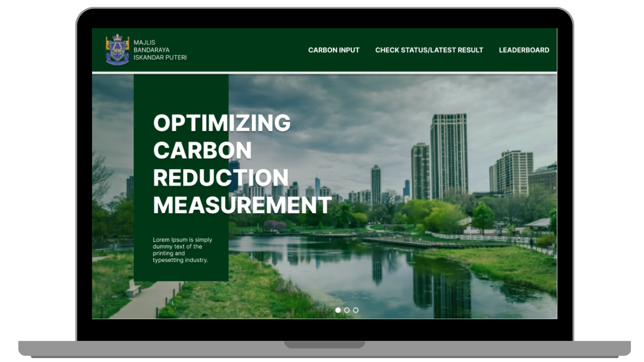Click the Majlis Bandaraya crest logo
644x362 pixels.
pos(117,50)
